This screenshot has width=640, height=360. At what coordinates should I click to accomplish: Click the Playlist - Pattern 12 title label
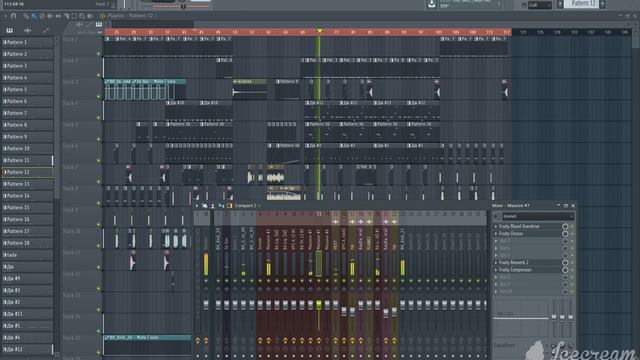[x=130, y=16]
